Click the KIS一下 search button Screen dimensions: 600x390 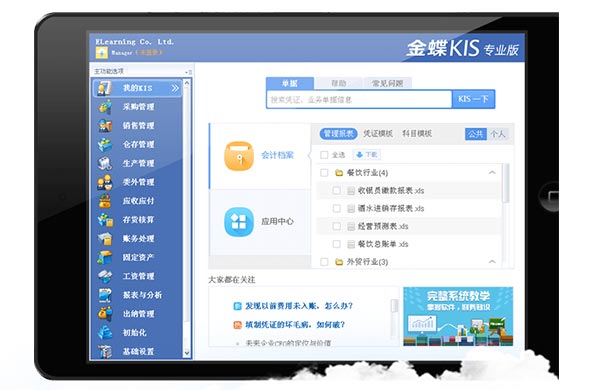[473, 99]
